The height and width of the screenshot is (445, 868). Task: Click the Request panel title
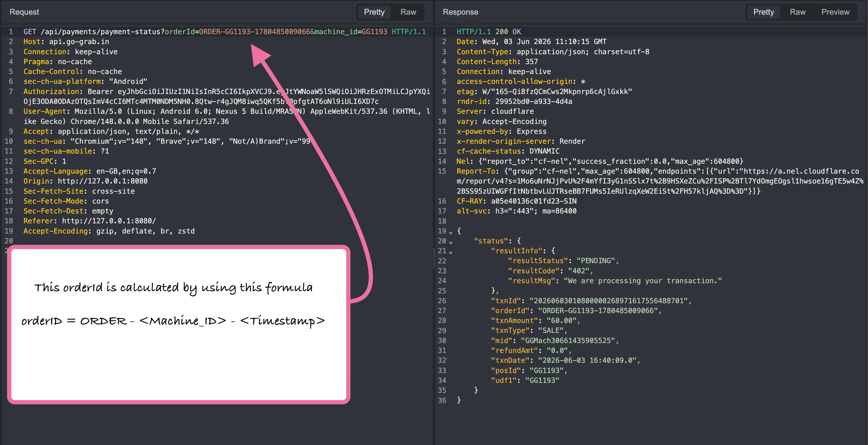pyautogui.click(x=24, y=12)
